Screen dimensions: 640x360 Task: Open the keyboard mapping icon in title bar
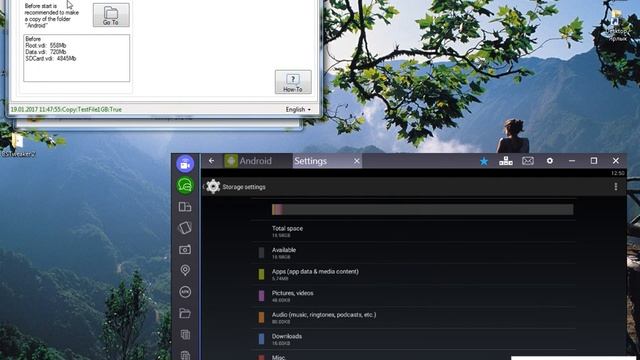click(506, 161)
